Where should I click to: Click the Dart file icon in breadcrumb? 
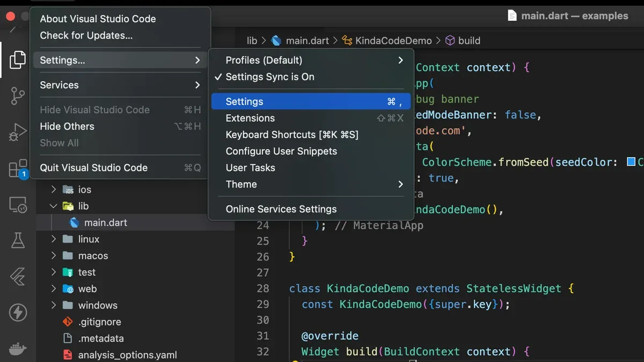pyautogui.click(x=276, y=41)
